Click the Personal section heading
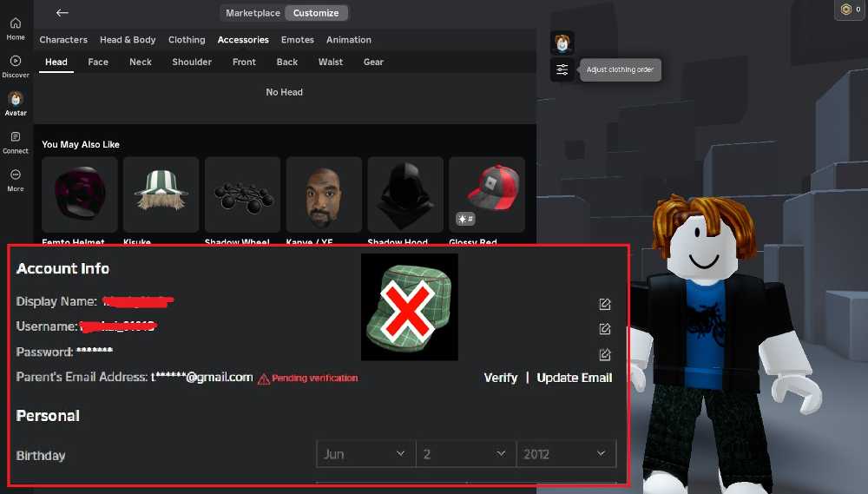The height and width of the screenshot is (494, 868). pos(48,416)
